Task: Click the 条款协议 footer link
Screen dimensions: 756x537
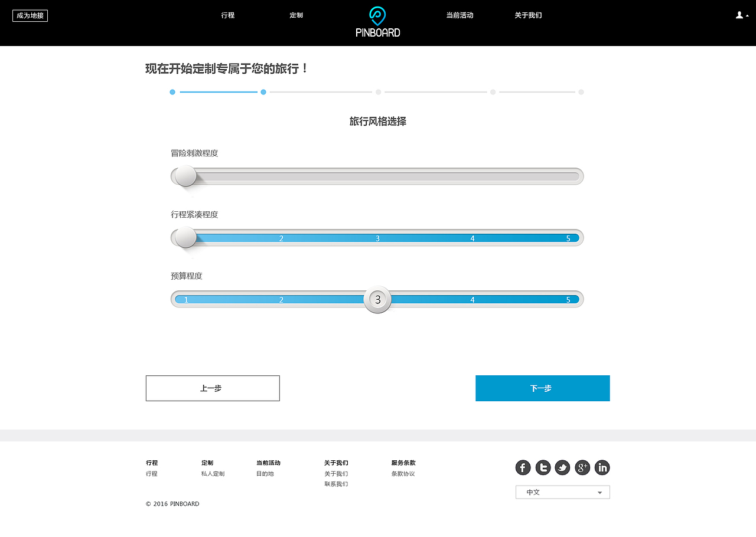Action: point(403,473)
